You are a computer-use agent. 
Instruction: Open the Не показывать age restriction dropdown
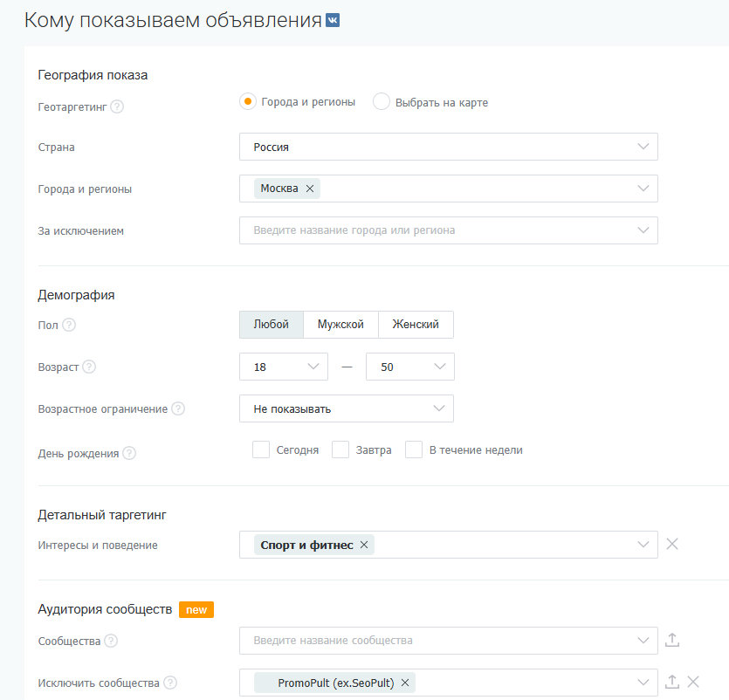(347, 408)
